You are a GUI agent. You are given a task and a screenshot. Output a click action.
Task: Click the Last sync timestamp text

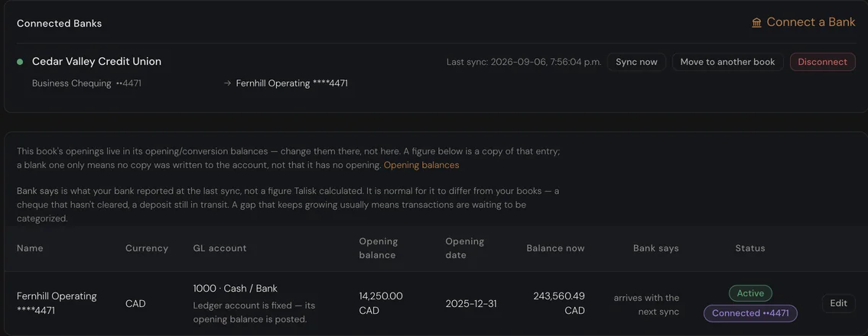point(524,62)
